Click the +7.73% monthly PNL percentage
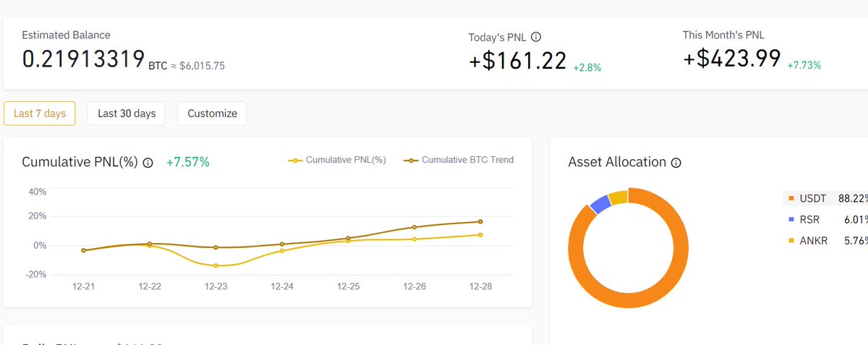 pos(804,64)
